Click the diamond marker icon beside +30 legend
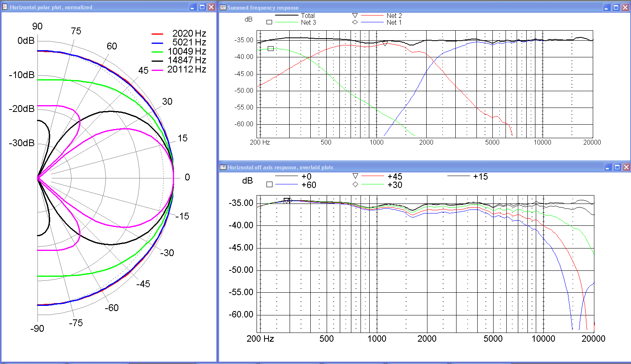Screen dimensions: 631x364 355,184
